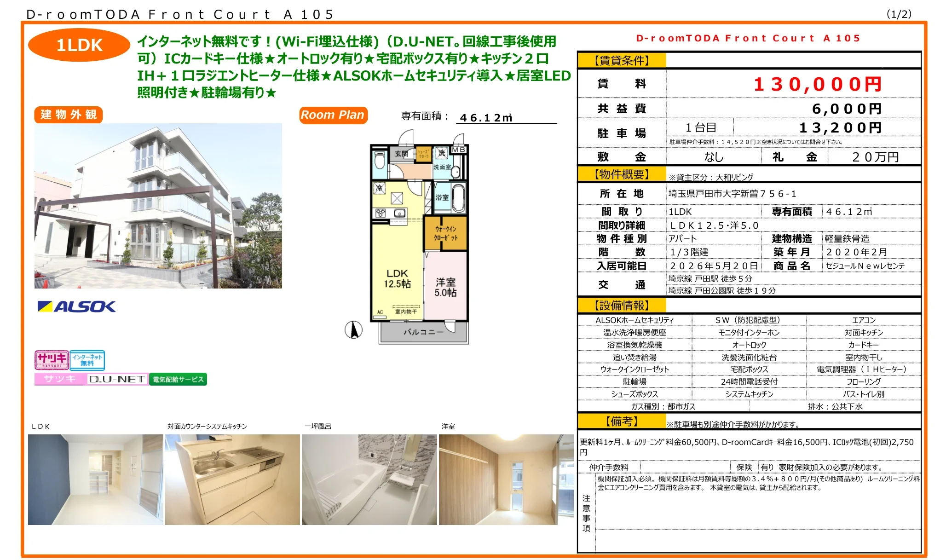946x560 pixels.
Task: Expand the 【設備情報】 equipment section
Action: pos(622,305)
